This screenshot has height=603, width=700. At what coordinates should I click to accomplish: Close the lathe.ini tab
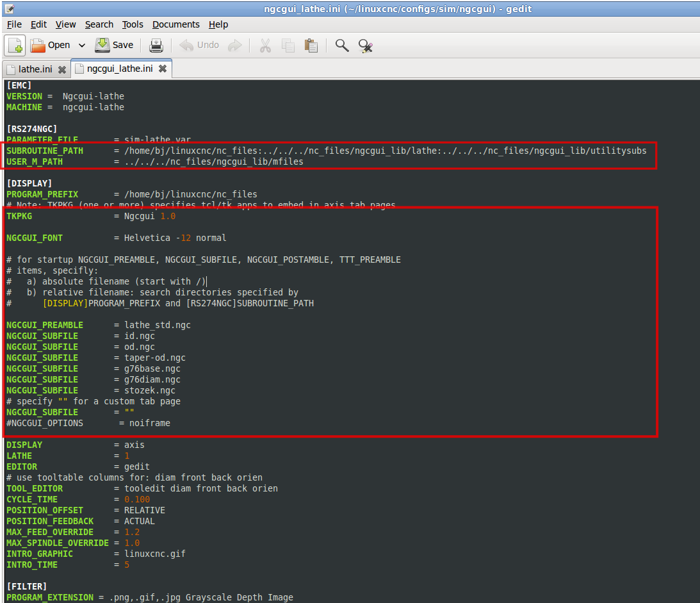[x=62, y=69]
